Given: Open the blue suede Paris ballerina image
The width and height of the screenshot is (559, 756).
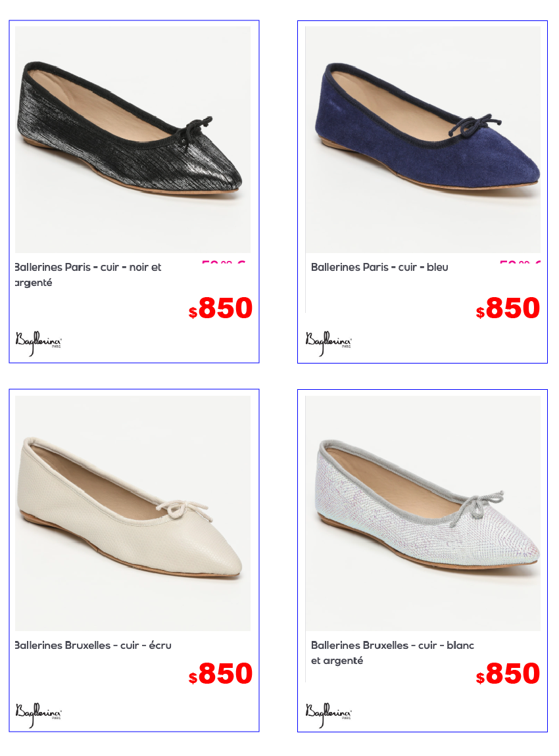Looking at the screenshot, I should [423, 140].
